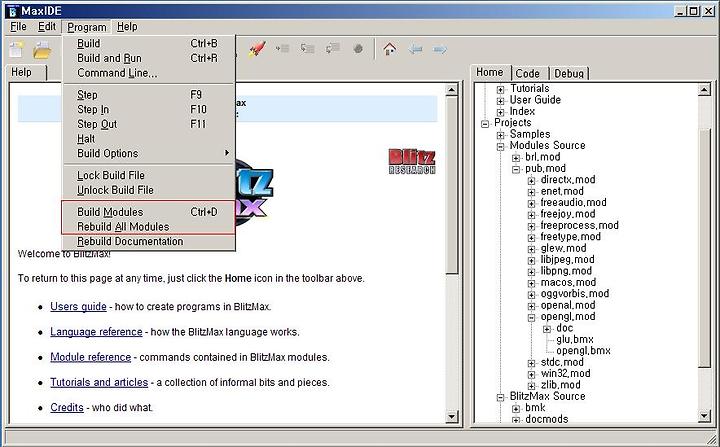
Task: Select opengl.bmx in the tree
Action: [x=583, y=351]
